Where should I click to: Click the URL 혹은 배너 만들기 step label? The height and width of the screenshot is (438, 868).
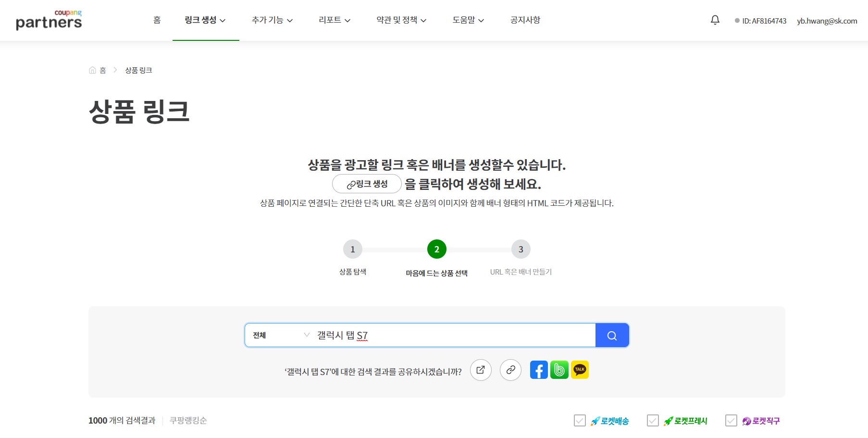coord(521,272)
